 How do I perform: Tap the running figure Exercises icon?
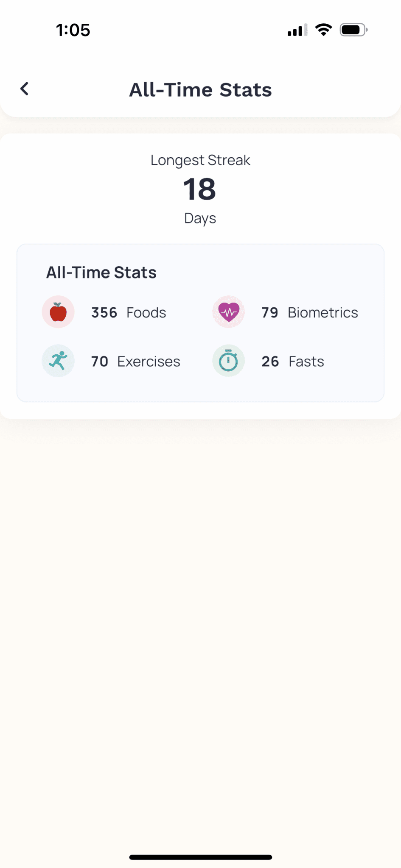pyautogui.click(x=58, y=361)
